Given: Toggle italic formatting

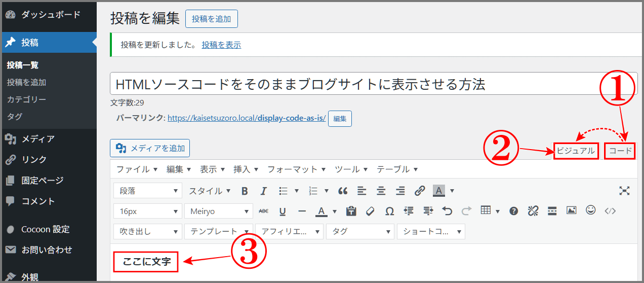Looking at the screenshot, I should point(263,191).
